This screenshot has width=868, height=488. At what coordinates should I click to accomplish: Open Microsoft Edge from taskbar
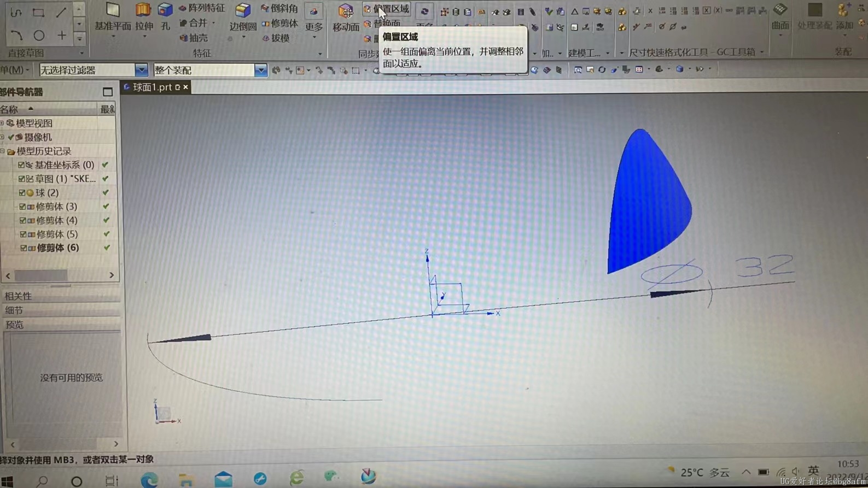[x=149, y=479]
